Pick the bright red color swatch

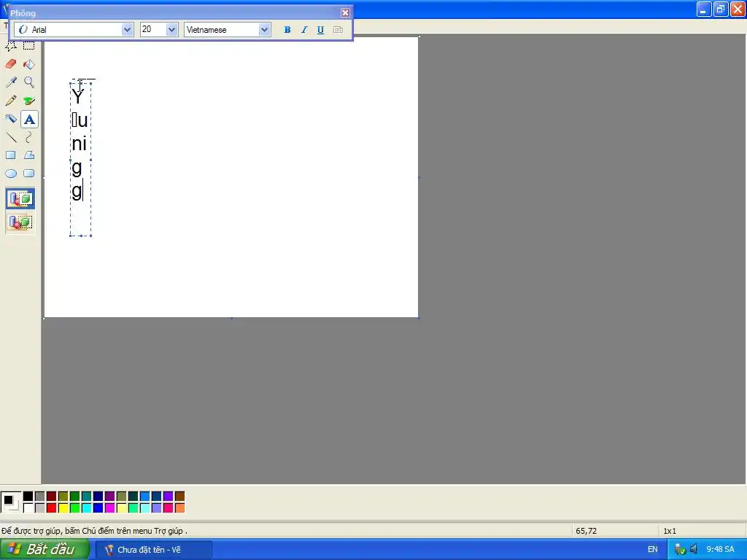[52, 508]
